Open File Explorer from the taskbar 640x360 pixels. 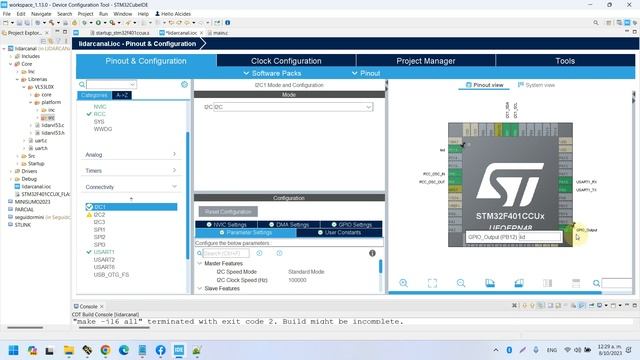tap(69, 350)
